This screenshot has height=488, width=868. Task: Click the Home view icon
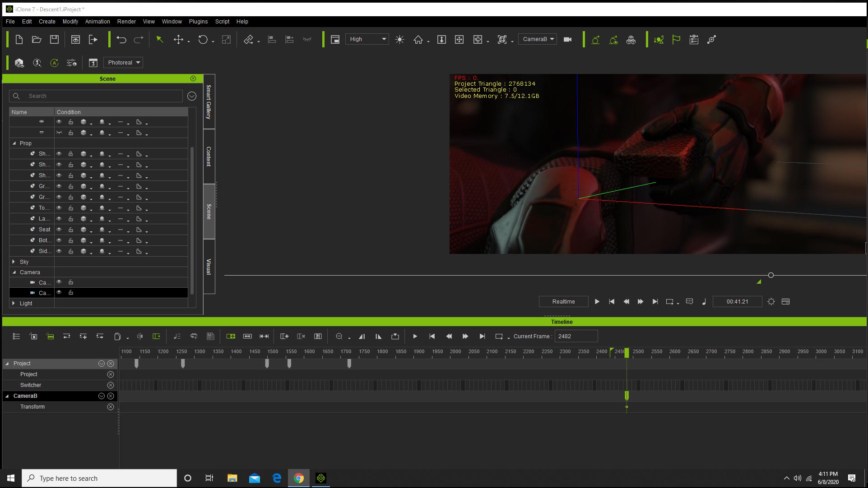click(x=418, y=40)
